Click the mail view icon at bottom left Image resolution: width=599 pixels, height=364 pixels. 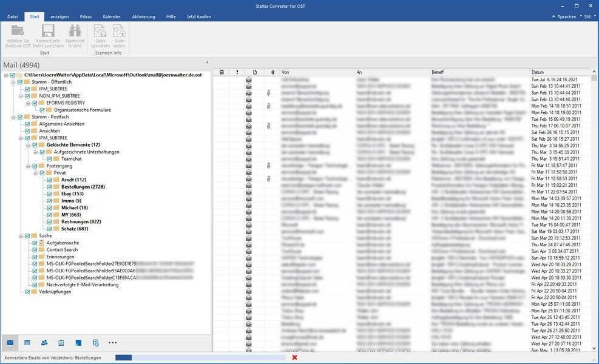tap(10, 343)
